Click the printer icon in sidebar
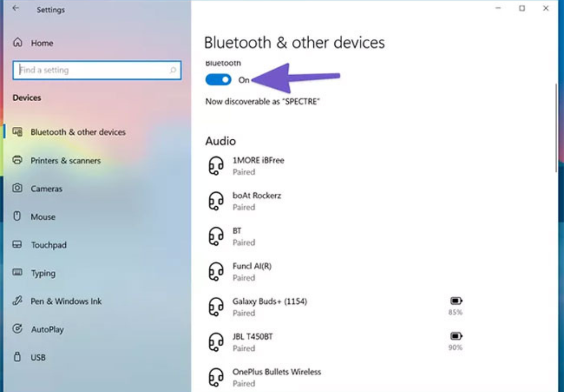The image size is (564, 392). click(17, 160)
